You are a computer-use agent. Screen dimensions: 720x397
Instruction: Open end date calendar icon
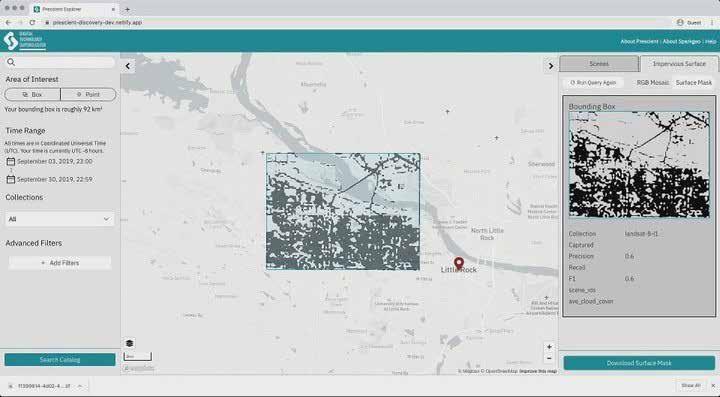(11, 179)
